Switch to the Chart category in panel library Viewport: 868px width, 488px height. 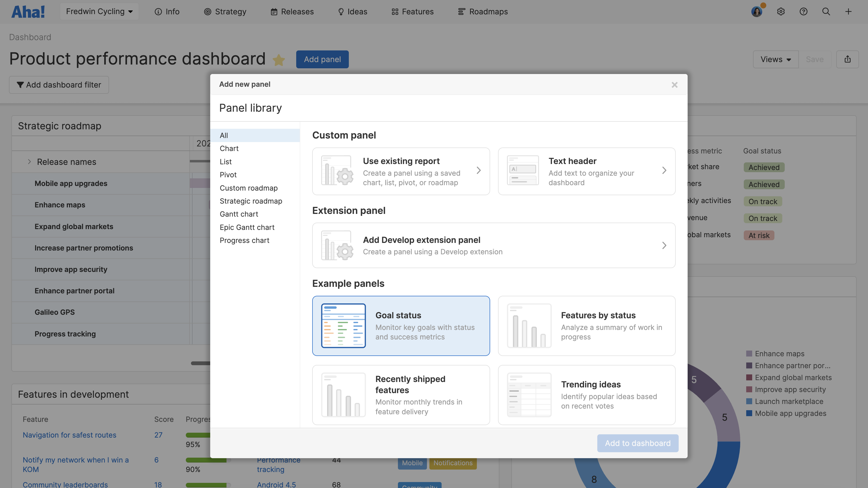[229, 148]
